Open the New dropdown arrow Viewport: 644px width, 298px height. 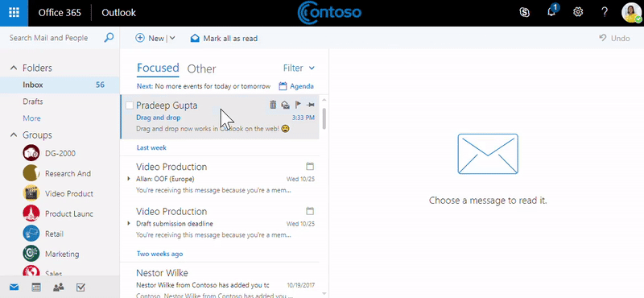pos(172,38)
